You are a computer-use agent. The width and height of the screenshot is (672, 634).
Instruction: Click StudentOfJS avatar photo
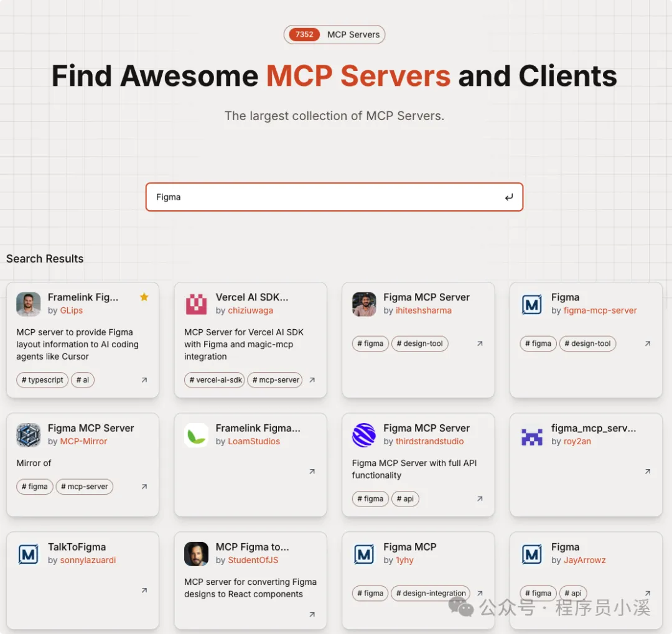coord(196,554)
